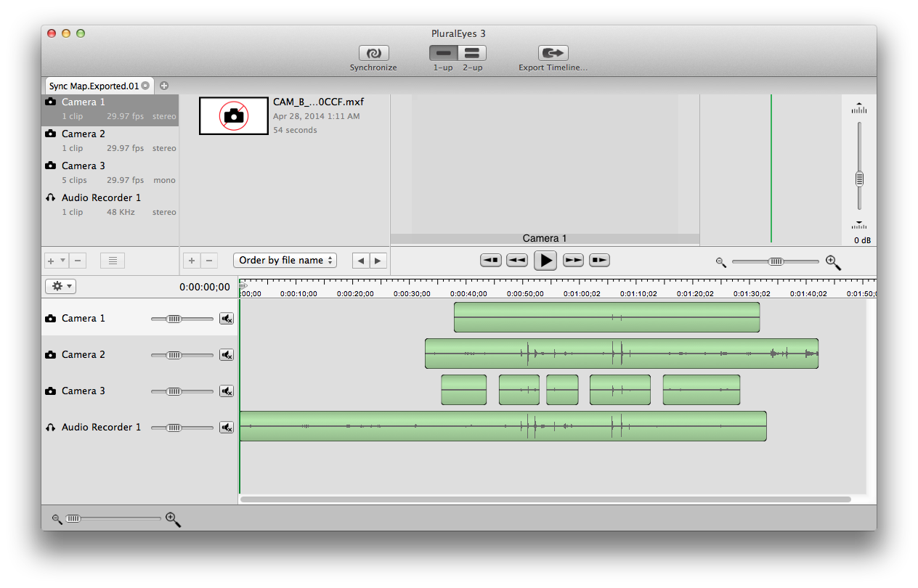The image size is (918, 588).
Task: Open the Order by file name dropdown
Action: pyautogui.click(x=285, y=261)
